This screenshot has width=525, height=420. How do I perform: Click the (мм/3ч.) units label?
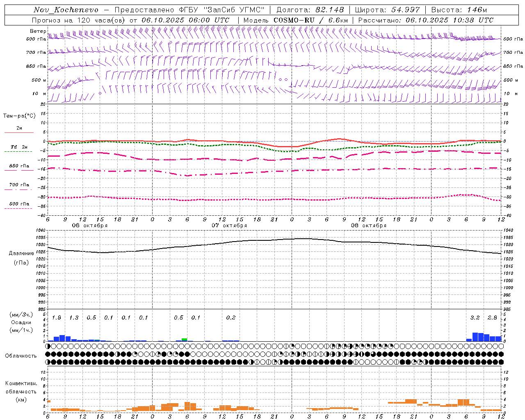pyautogui.click(x=21, y=315)
